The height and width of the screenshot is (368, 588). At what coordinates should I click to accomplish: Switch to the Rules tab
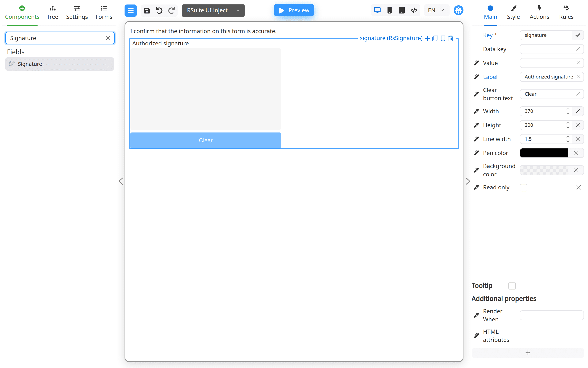coord(566,13)
